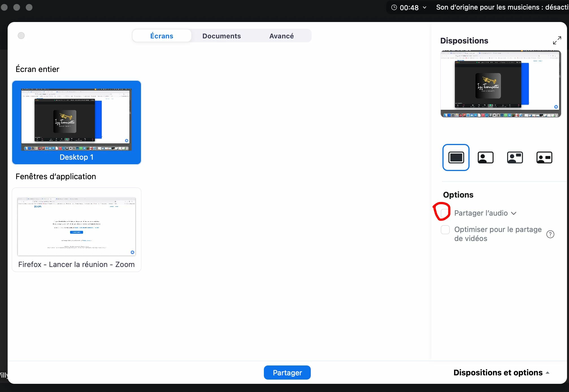This screenshot has height=392, width=569.
Task: Click the Dispositions layout preview image
Action: coord(500,84)
